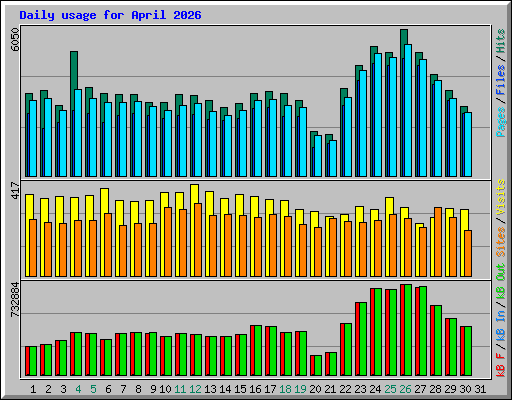Viewport: 512px width, 400px height.
Task: Click day 18 weekend label on x-axis
Action: (x=285, y=389)
